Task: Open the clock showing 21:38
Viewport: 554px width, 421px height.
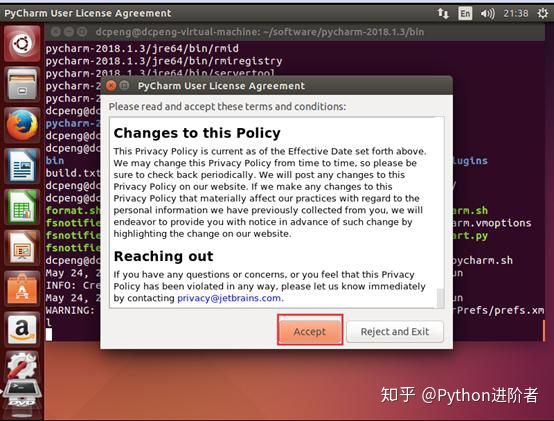Action: coord(516,13)
